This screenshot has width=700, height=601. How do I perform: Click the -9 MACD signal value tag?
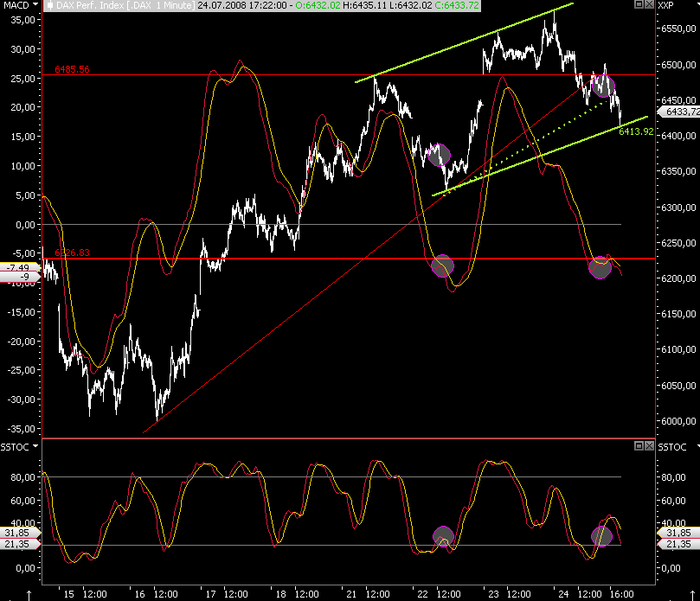(19, 277)
